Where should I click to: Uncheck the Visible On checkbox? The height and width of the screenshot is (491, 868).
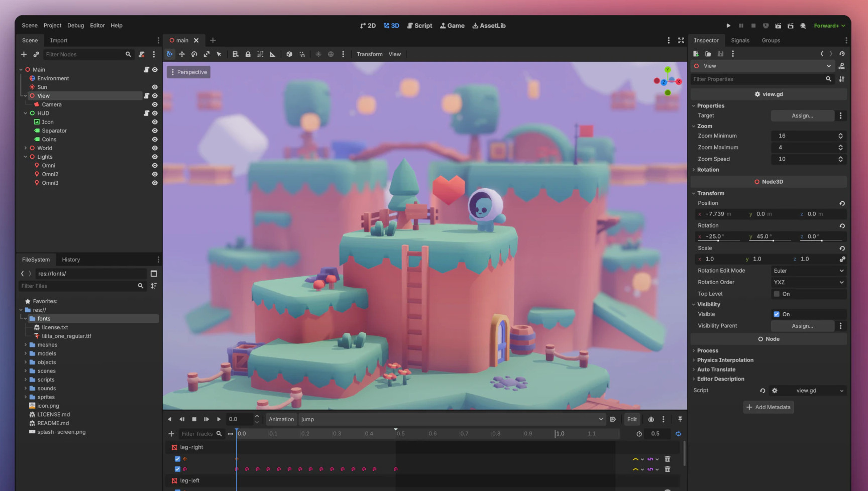777,314
